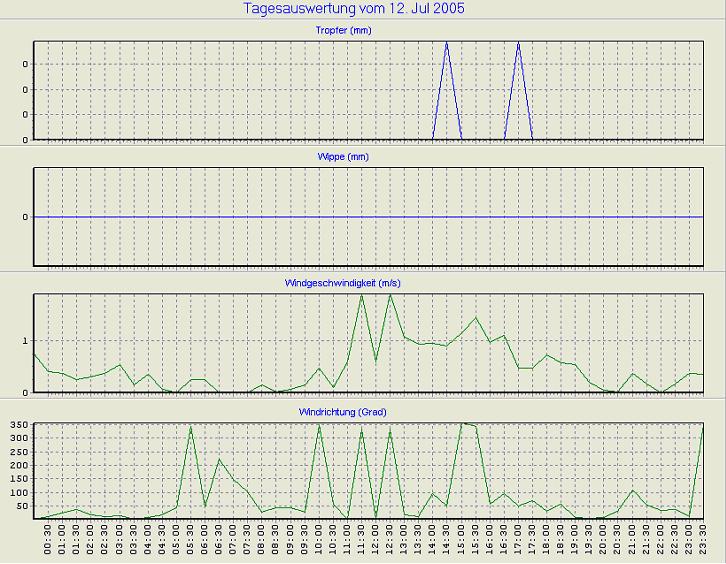The height and width of the screenshot is (564, 726).
Task: Click the 23:30 time axis label
Action: (703, 541)
